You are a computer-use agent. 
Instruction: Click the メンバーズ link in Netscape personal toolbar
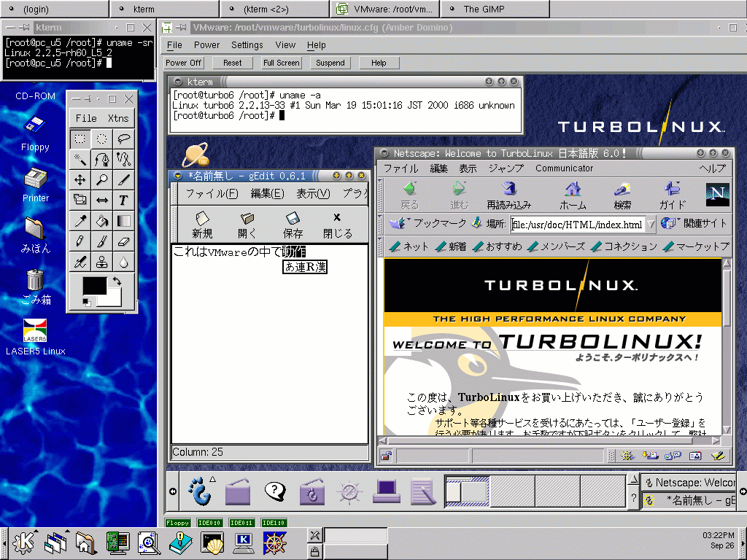(x=557, y=246)
